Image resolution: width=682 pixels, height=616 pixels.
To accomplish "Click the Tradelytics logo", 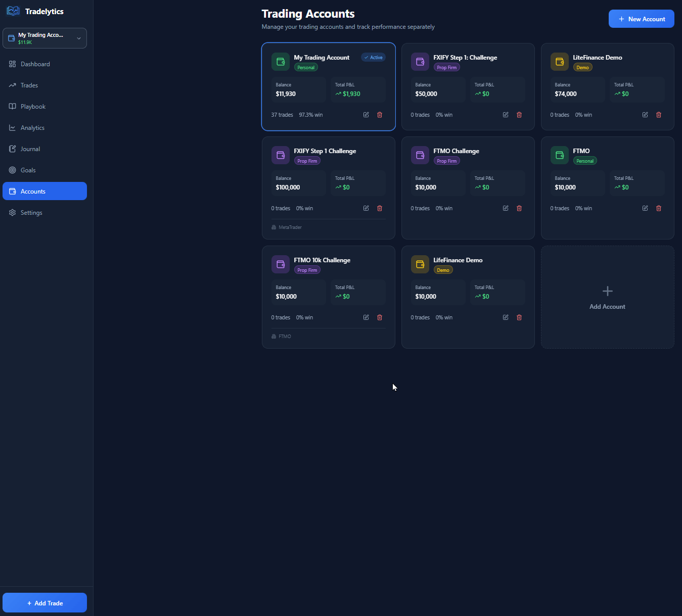I will click(x=13, y=11).
